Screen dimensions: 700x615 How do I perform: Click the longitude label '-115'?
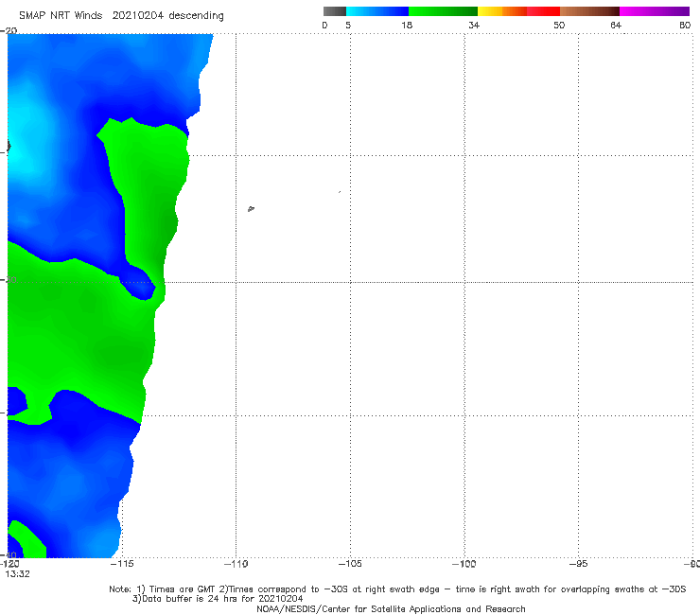[121, 564]
